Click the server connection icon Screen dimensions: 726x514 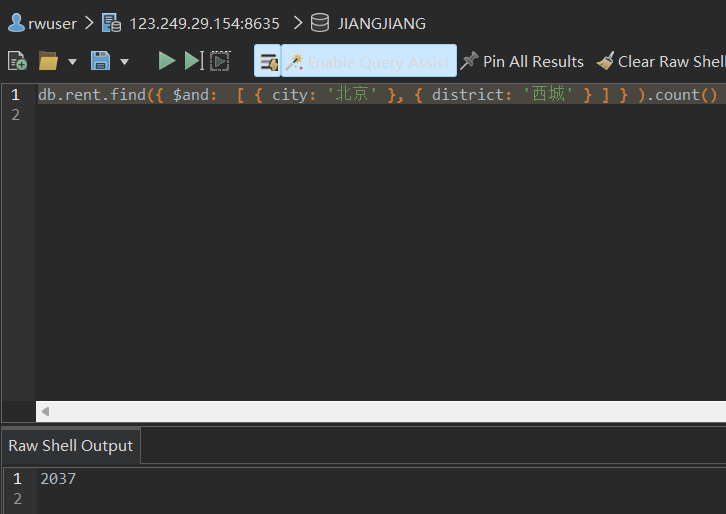[112, 23]
